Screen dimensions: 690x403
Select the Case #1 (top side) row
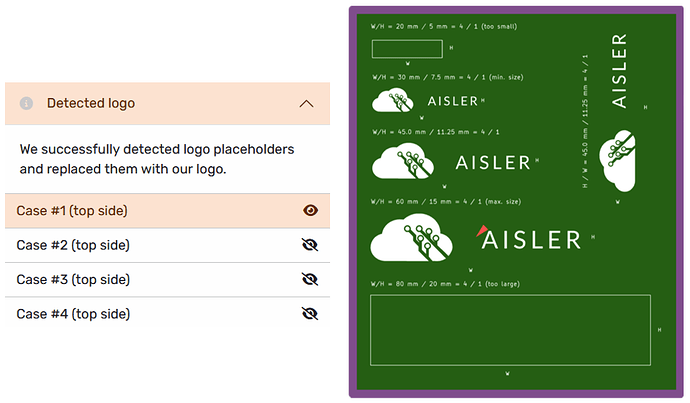pyautogui.click(x=167, y=211)
